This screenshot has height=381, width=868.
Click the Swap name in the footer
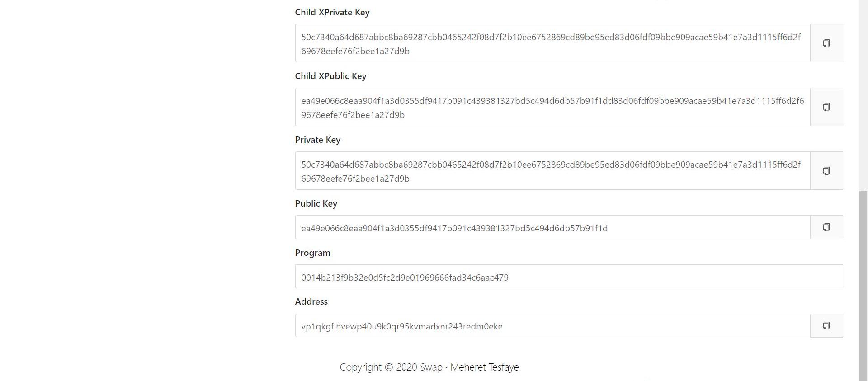431,367
